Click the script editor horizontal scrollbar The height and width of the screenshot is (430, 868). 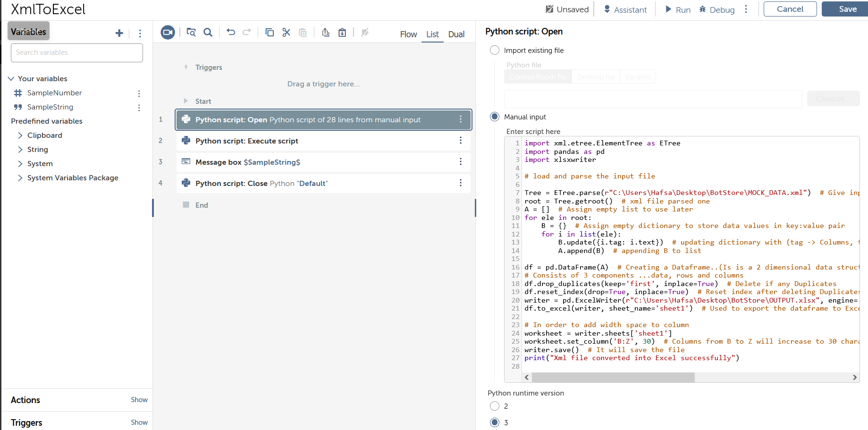click(613, 377)
